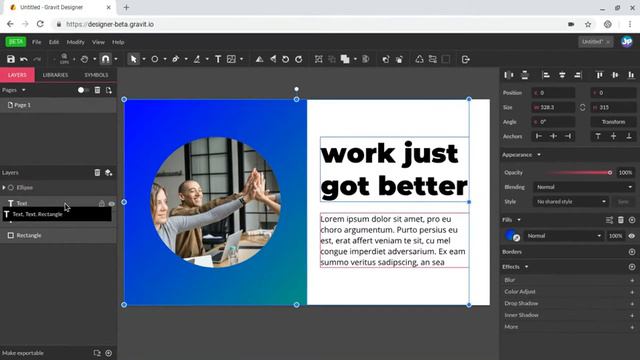Image resolution: width=640 pixels, height=360 pixels.
Task: Lock the Text layer
Action: [102, 203]
